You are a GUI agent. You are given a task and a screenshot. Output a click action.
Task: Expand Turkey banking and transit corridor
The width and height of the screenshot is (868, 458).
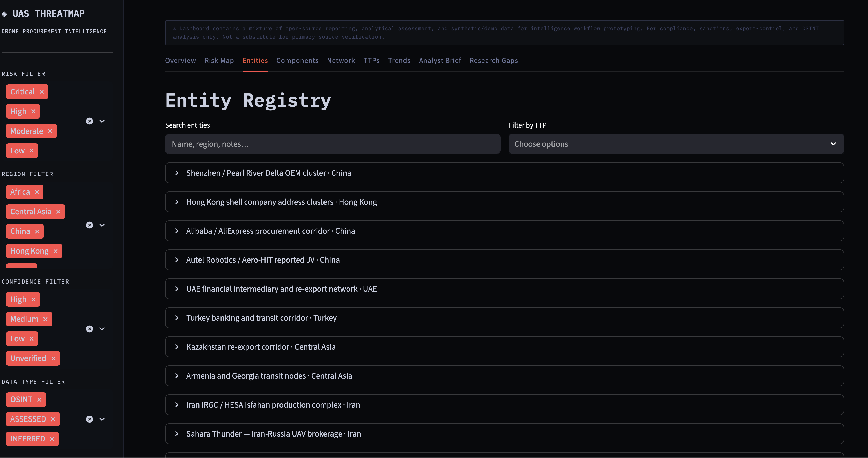point(504,318)
